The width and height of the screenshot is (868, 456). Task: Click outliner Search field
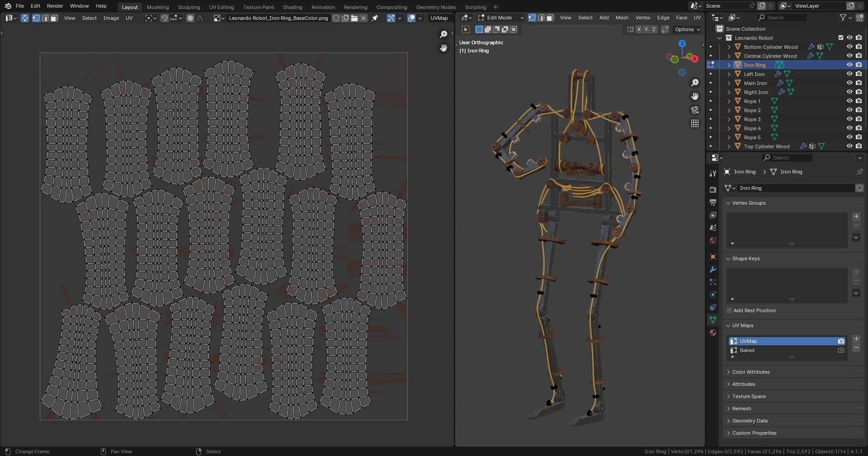(782, 18)
